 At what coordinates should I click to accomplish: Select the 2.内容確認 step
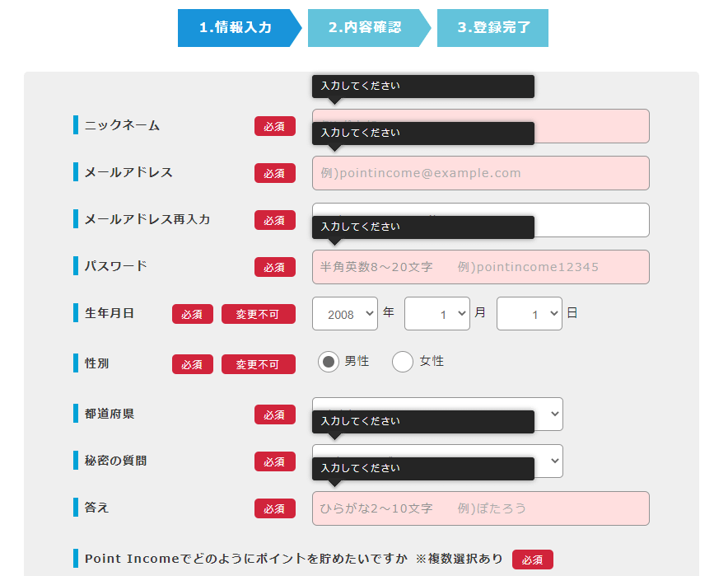365,27
